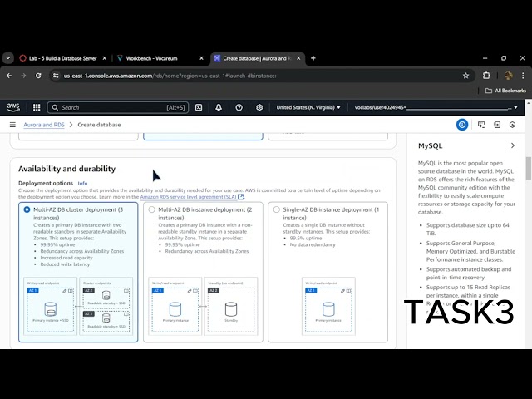The width and height of the screenshot is (532, 399).
Task: Open the United States (N. Virginia) region dropdown
Action: pyautogui.click(x=308, y=107)
